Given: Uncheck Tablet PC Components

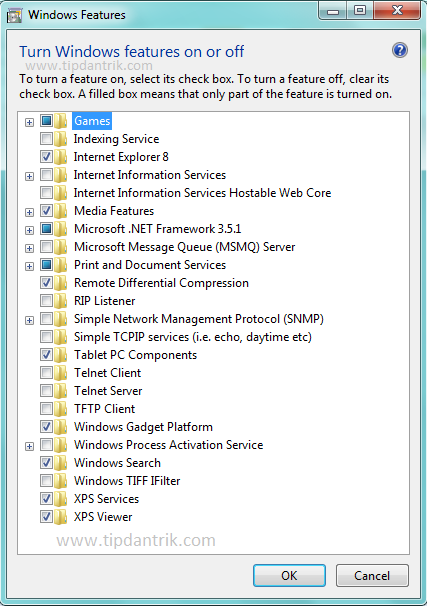Looking at the screenshot, I should (x=46, y=355).
